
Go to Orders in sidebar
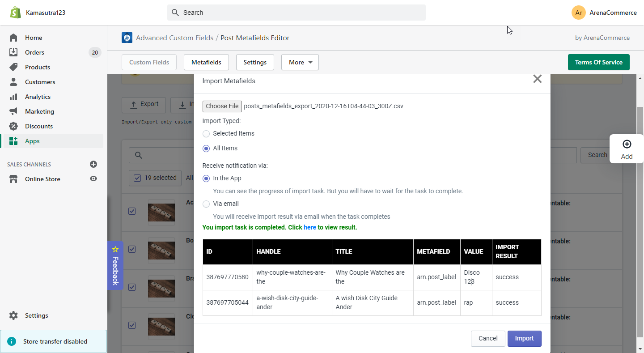click(34, 52)
